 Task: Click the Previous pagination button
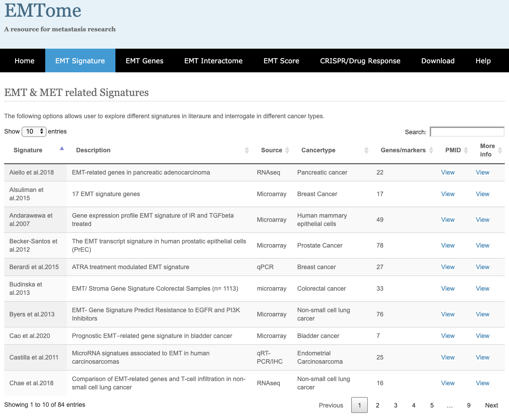click(x=331, y=405)
